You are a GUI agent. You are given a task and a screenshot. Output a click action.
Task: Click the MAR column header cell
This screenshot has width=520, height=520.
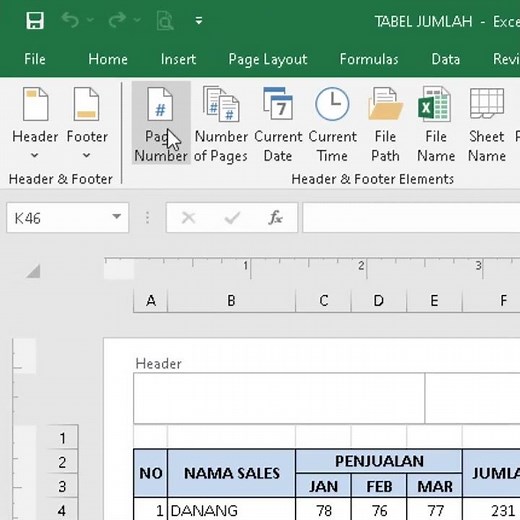434,486
